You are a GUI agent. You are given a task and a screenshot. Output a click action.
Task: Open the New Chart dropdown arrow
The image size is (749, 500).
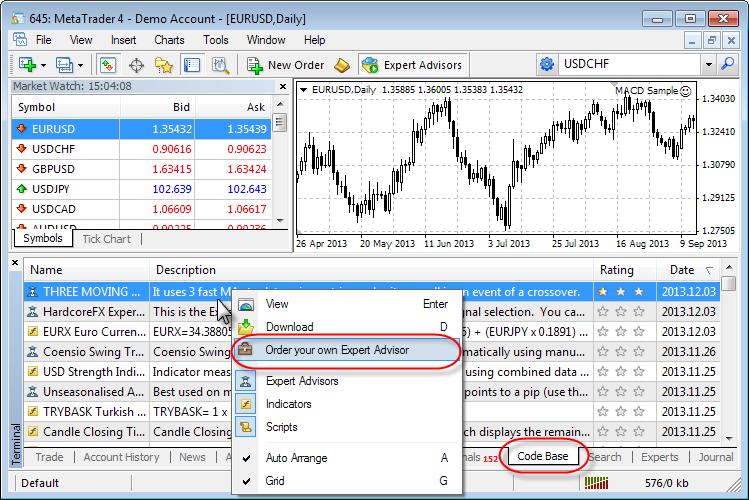coord(43,65)
